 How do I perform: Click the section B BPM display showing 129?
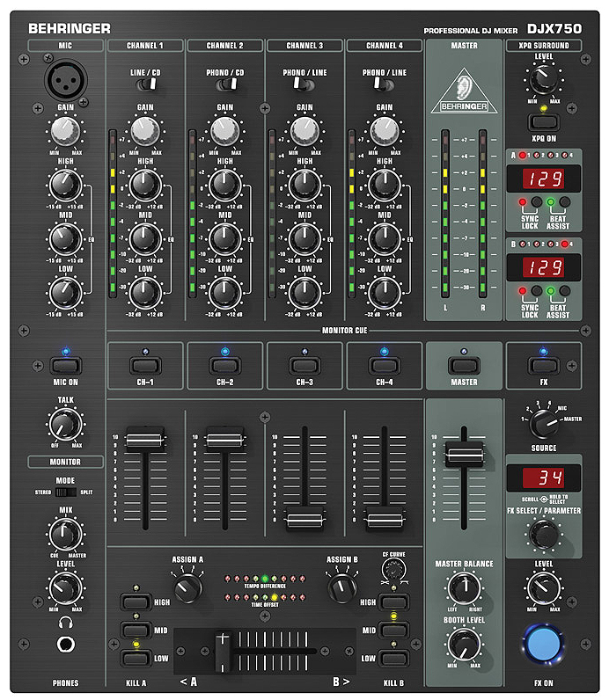tap(544, 267)
